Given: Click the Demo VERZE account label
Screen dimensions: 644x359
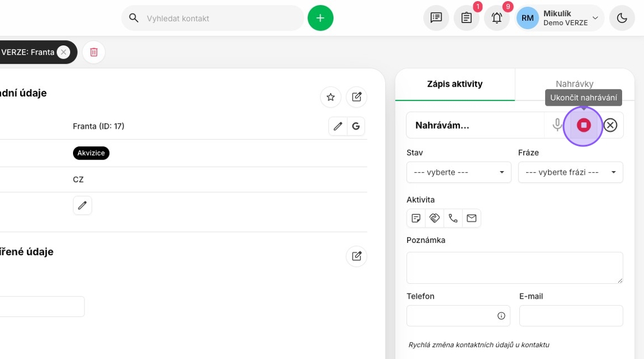Looking at the screenshot, I should (565, 23).
